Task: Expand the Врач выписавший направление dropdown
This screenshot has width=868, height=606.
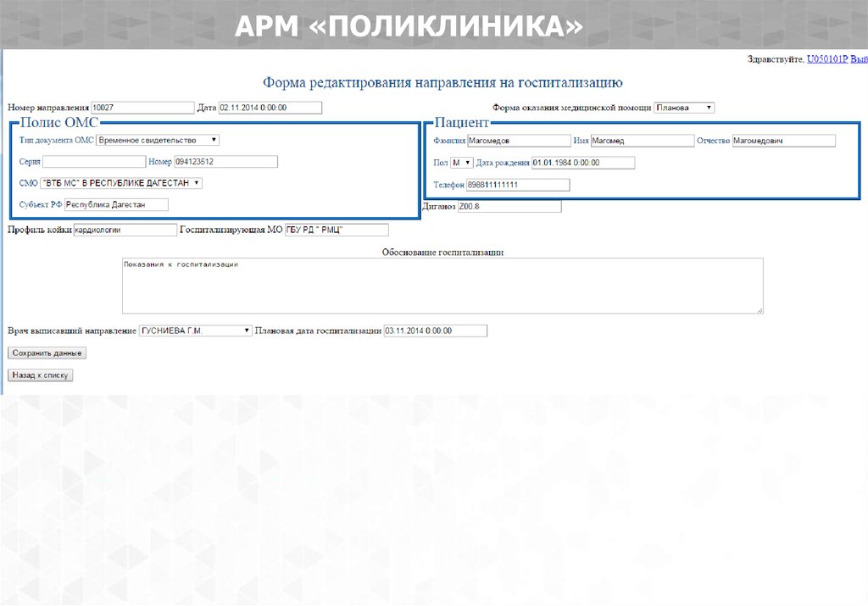Action: (196, 331)
